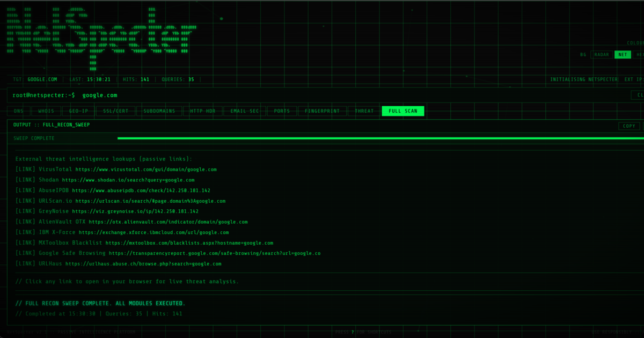Screen dimensions: 644x338
Task: Click the root@netspecter prompt text
Action: 44,95
